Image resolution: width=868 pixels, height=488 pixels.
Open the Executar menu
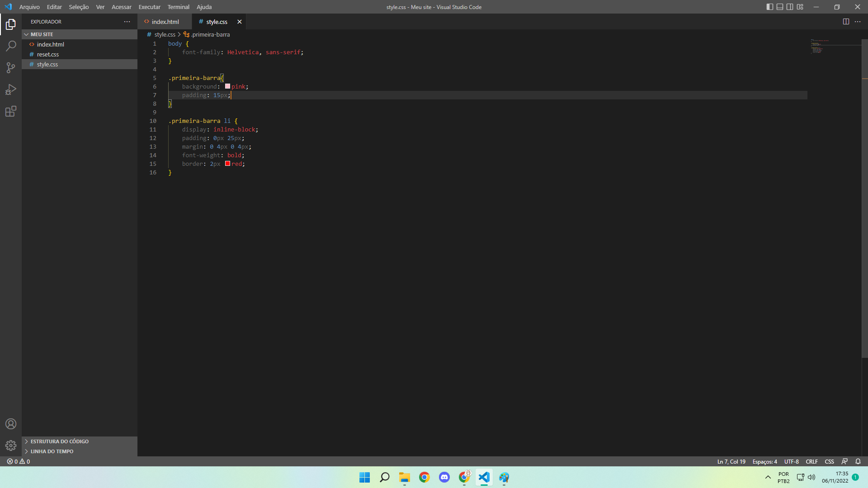(150, 7)
